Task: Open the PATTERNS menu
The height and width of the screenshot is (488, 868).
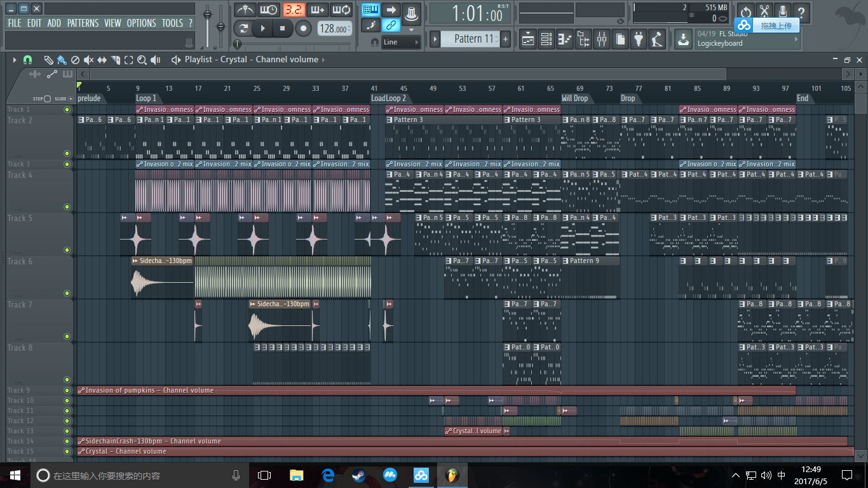Action: click(83, 23)
